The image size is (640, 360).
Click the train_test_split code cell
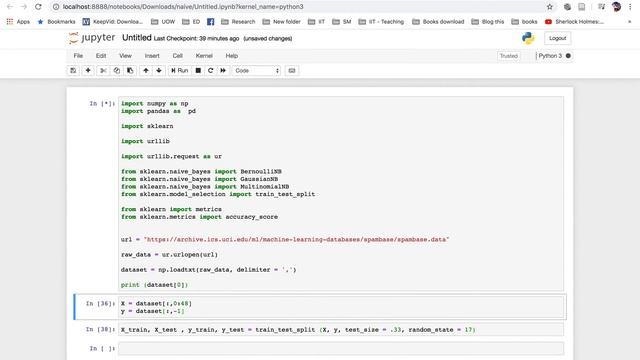[341, 329]
